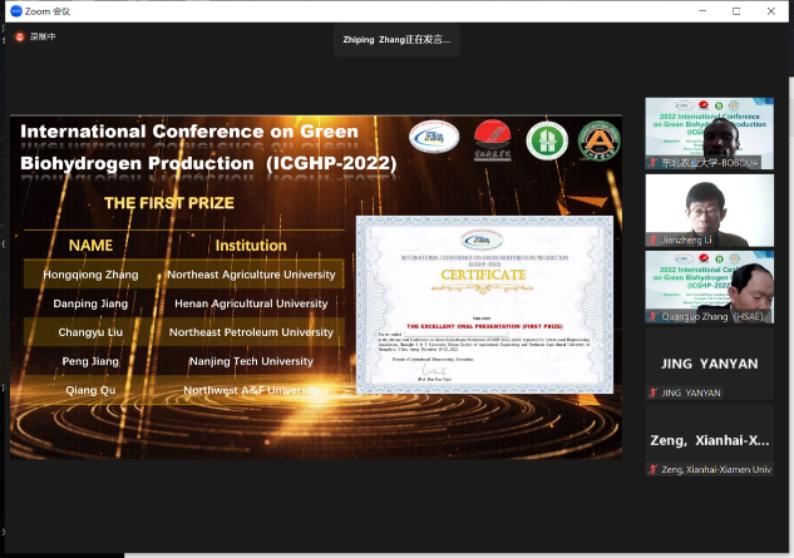This screenshot has width=794, height=558.
Task: Click muted mic icon beside Quanguo Zhang
Action: click(653, 317)
